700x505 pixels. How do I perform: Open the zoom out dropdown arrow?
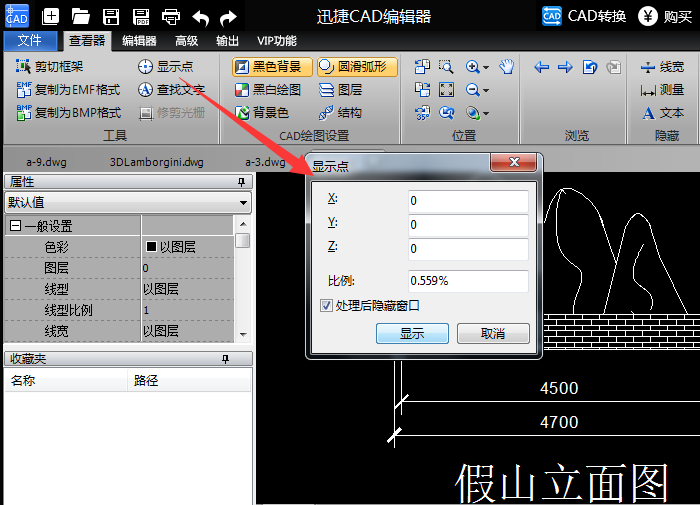[486, 90]
